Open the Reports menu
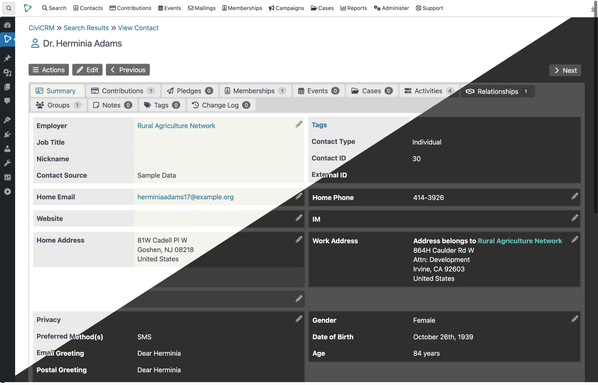 (354, 8)
